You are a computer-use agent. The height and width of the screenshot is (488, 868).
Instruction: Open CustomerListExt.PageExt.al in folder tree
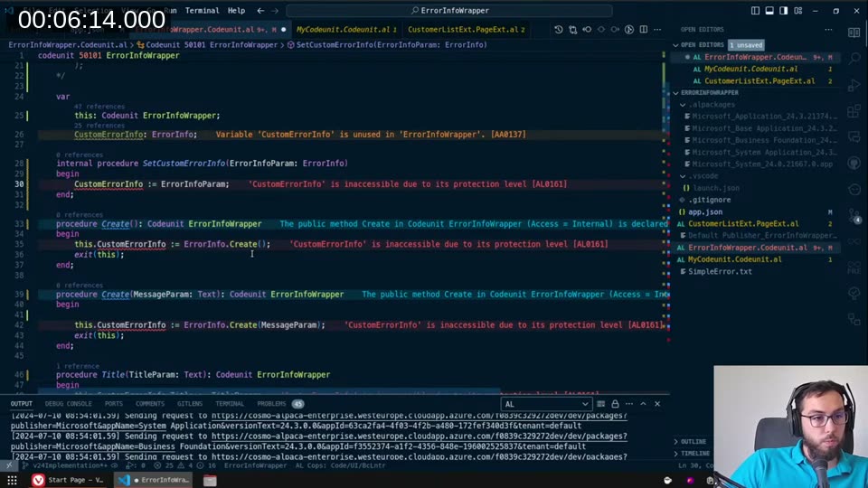743,224
